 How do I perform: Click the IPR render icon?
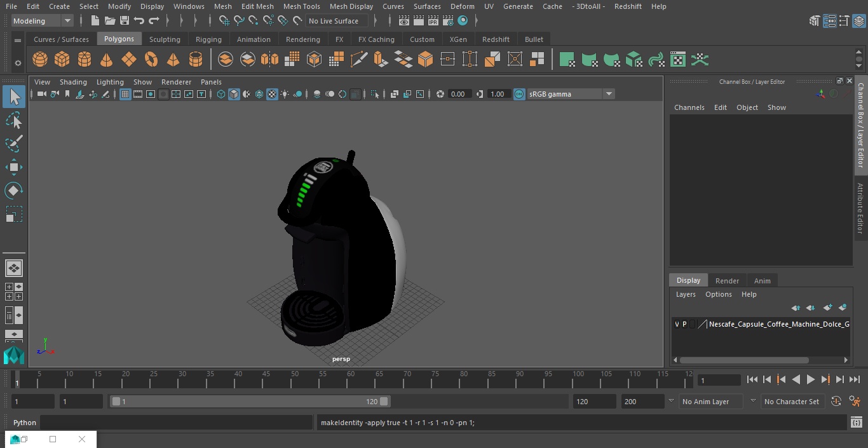click(433, 21)
